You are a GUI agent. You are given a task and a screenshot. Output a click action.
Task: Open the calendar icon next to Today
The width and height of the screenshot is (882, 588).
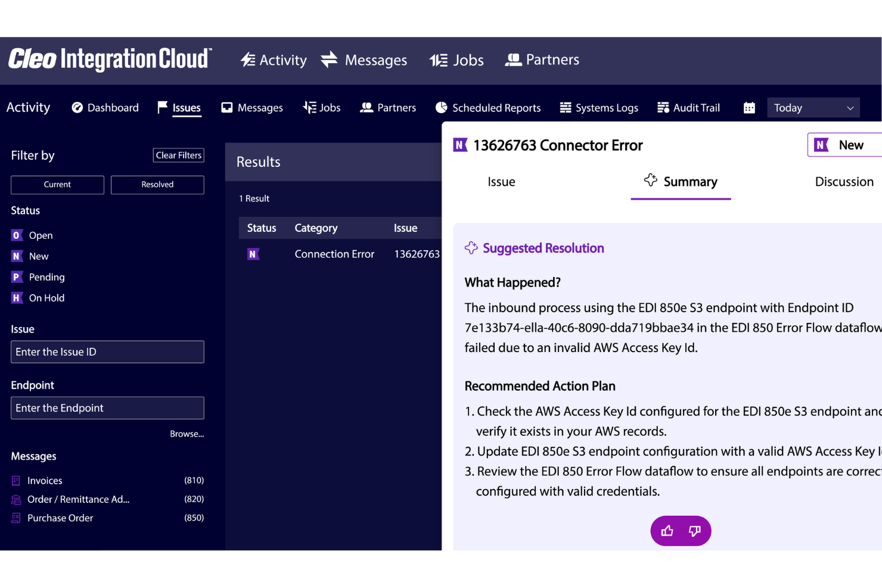point(749,107)
